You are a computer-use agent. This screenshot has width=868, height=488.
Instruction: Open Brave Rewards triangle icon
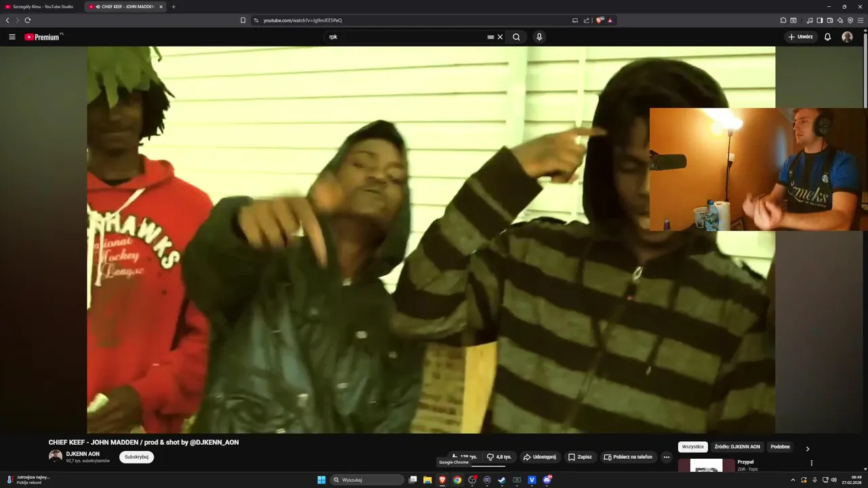point(610,20)
